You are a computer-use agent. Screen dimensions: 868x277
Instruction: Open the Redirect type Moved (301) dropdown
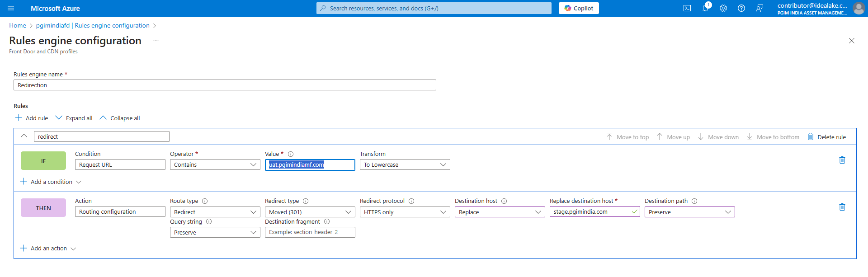pos(310,212)
